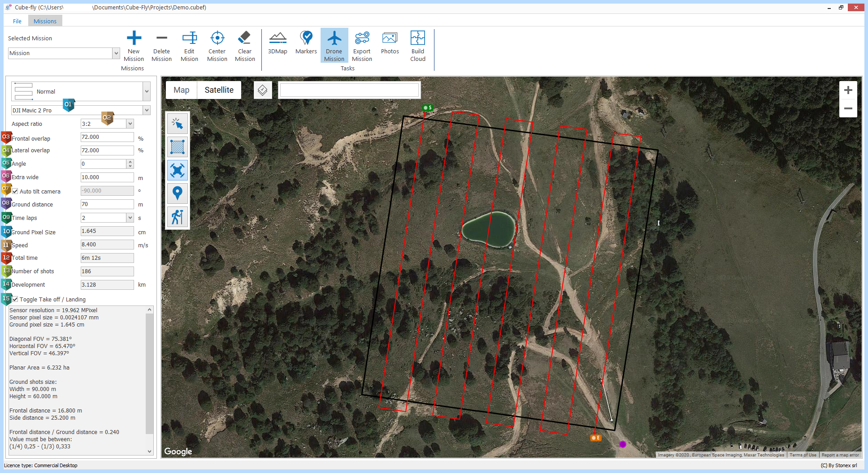Switch to the Missions tab
The image size is (868, 473).
pyautogui.click(x=45, y=21)
